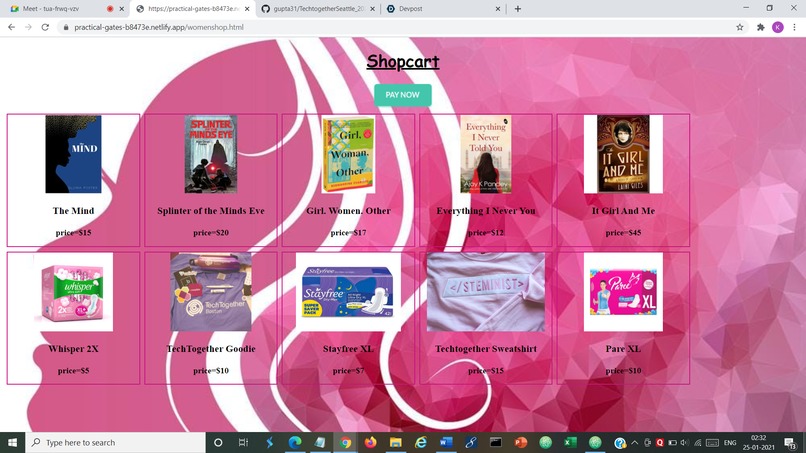Open File Explorer from taskbar
Screen dimensions: 806x453
click(395, 442)
